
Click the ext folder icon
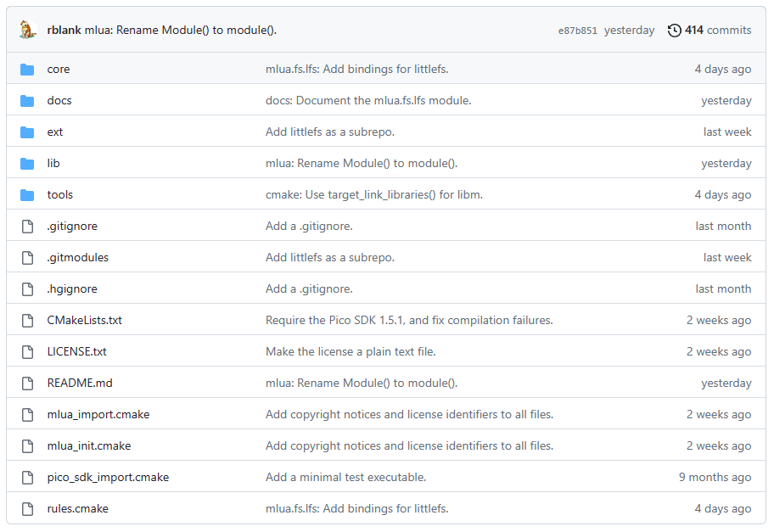(27, 132)
